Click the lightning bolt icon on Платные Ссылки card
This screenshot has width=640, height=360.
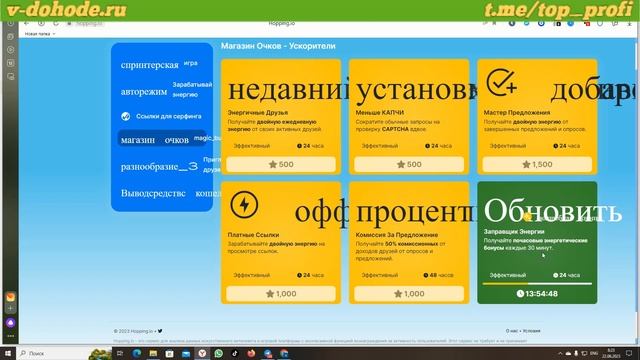tap(244, 204)
